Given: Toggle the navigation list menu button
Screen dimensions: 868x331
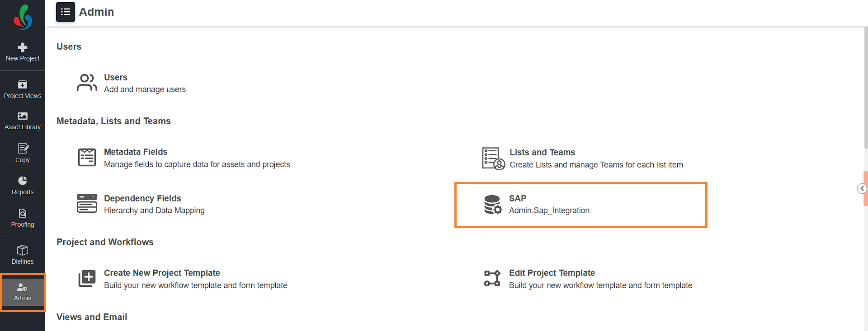Looking at the screenshot, I should coord(66,12).
